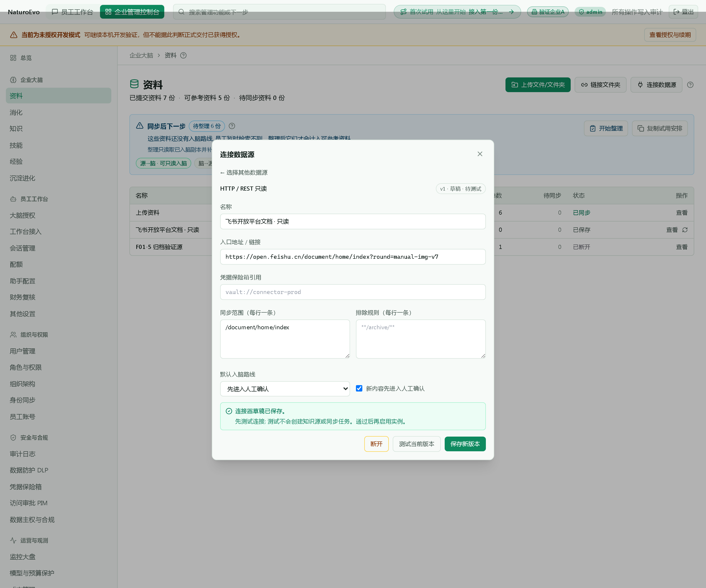Click admin user badge
Screen dimensions: 706x588
click(x=590, y=12)
